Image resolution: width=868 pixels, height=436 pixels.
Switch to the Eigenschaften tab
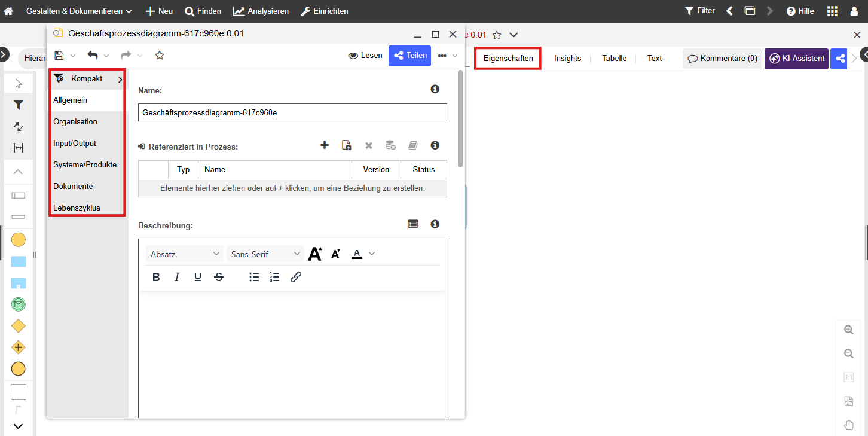point(508,59)
